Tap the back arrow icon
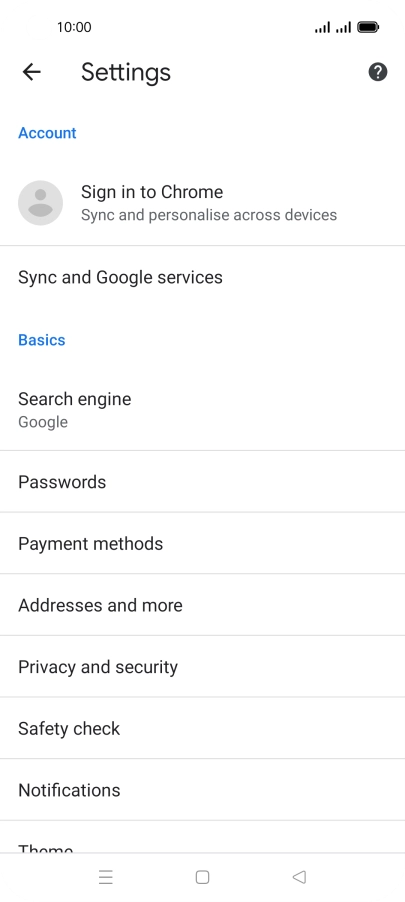Image resolution: width=405 pixels, height=902 pixels. [32, 72]
